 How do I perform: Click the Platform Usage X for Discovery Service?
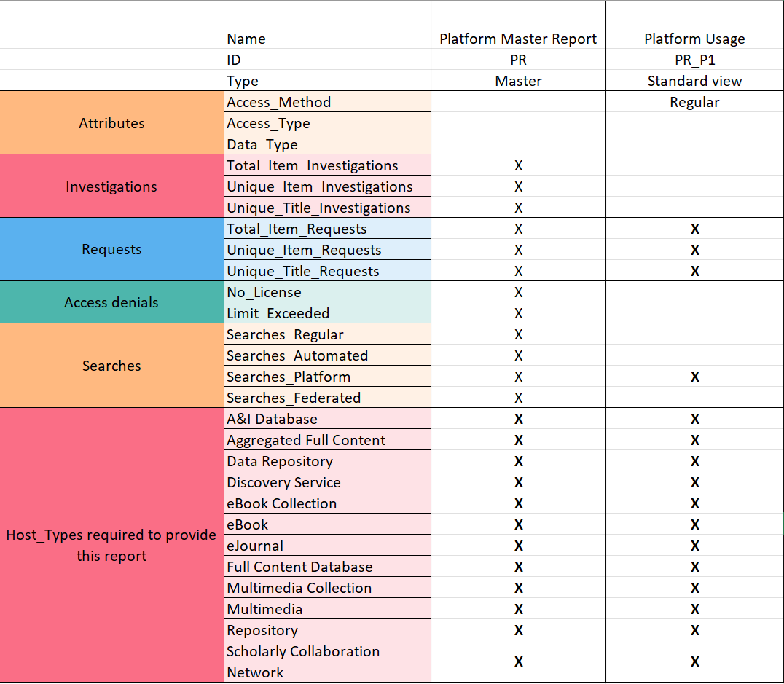[x=694, y=482]
